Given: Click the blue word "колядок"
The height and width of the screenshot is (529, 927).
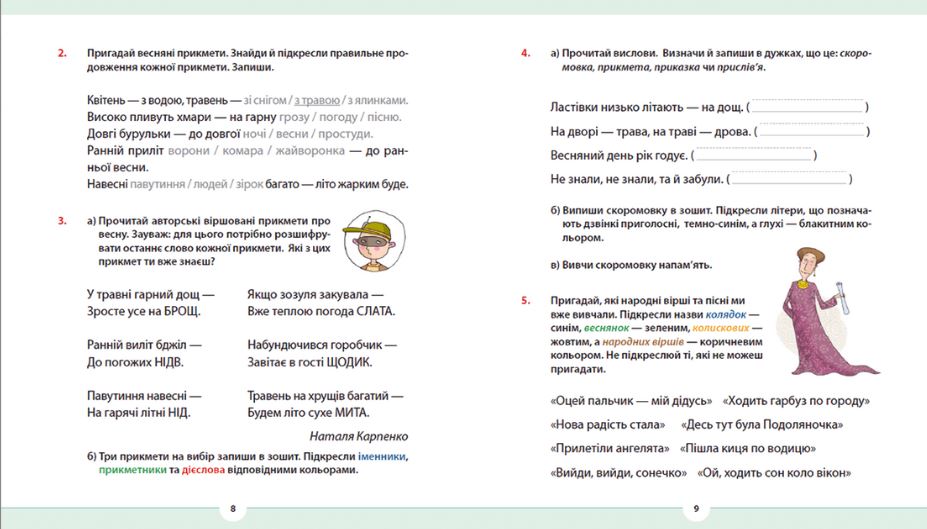Looking at the screenshot, I should (x=726, y=314).
